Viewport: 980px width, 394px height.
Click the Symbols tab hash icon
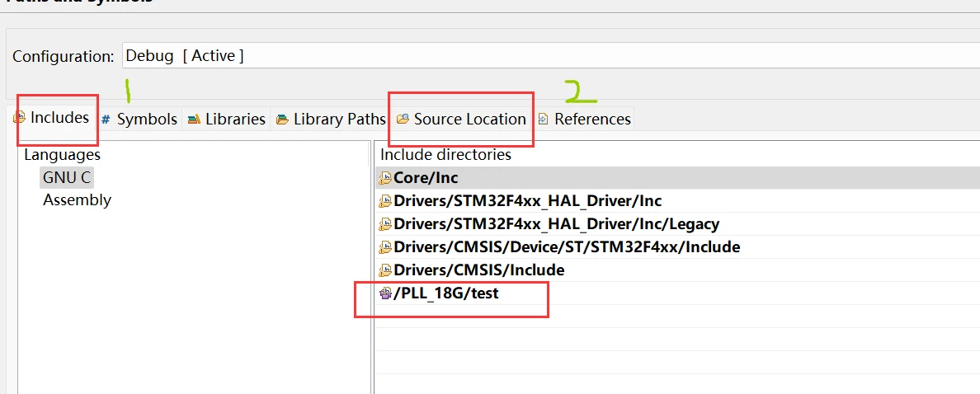(x=106, y=120)
